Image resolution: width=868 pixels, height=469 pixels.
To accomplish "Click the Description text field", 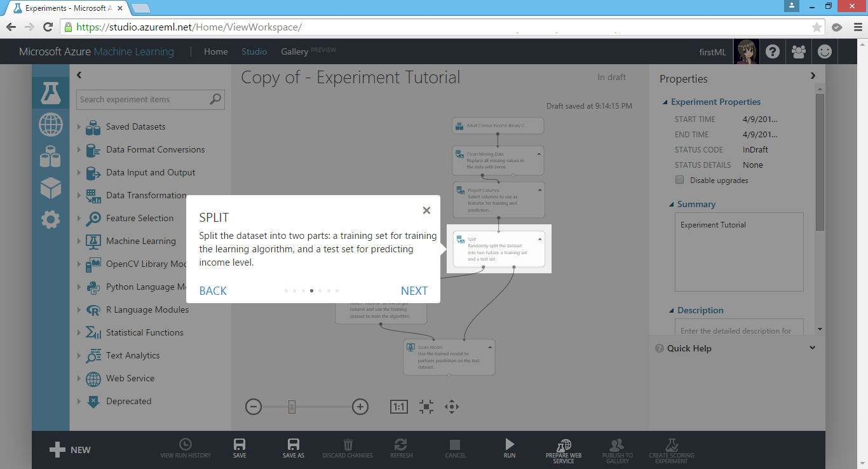I will (739, 326).
